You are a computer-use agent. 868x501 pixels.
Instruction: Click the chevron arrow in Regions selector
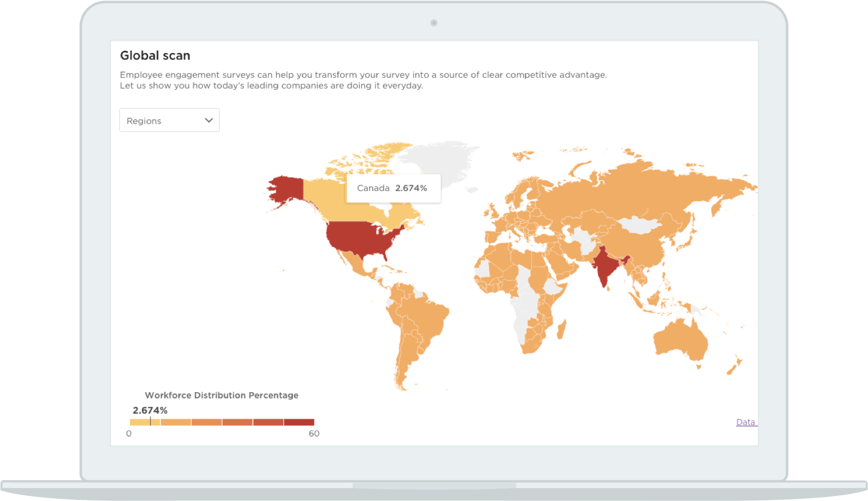pos(208,121)
